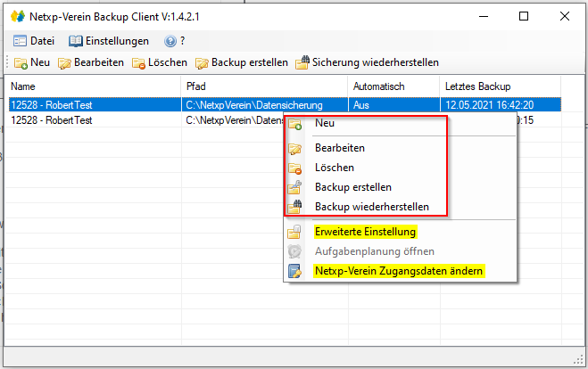
Task: Click the Erweiterte Einstellung folder icon
Action: tap(294, 232)
